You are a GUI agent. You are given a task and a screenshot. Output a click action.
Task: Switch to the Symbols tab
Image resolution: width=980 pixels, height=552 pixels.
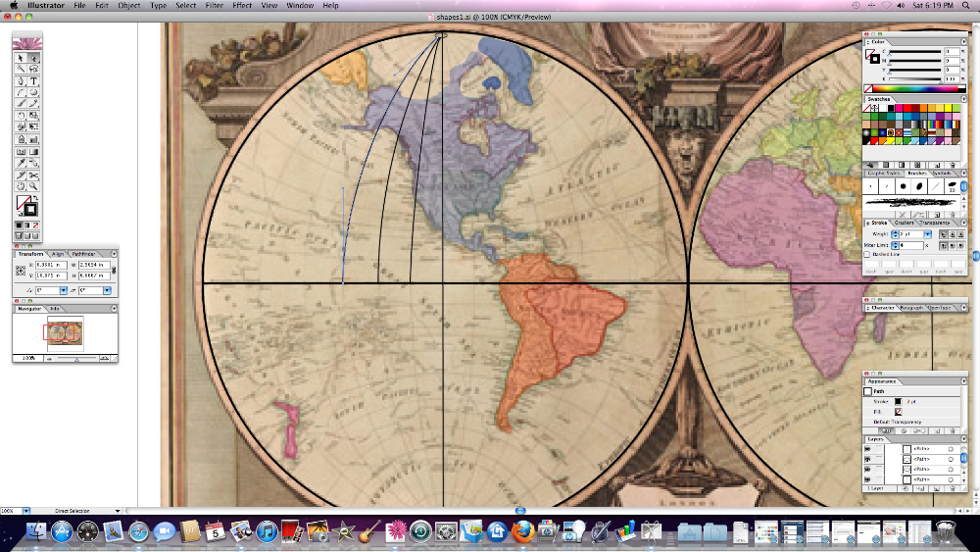pyautogui.click(x=941, y=174)
